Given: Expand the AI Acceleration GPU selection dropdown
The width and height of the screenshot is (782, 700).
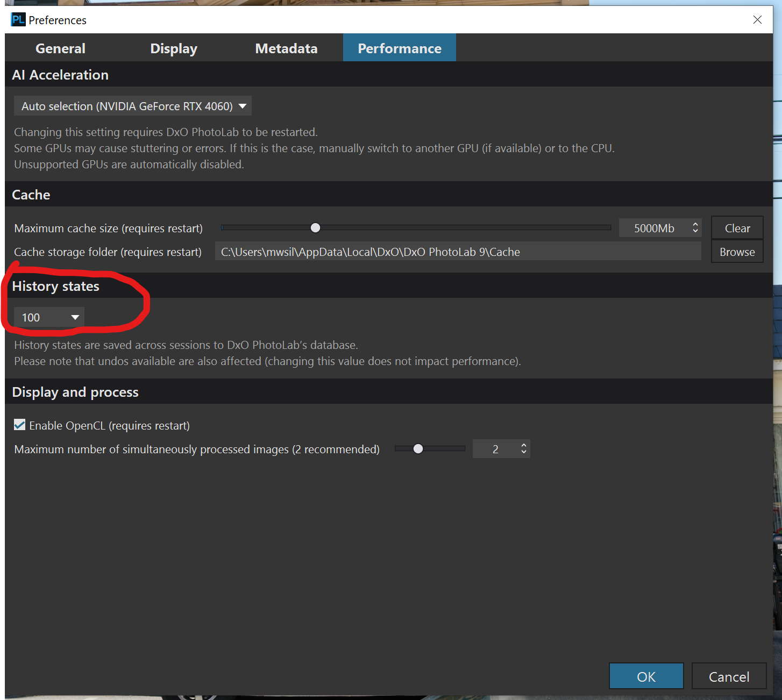Looking at the screenshot, I should [132, 106].
